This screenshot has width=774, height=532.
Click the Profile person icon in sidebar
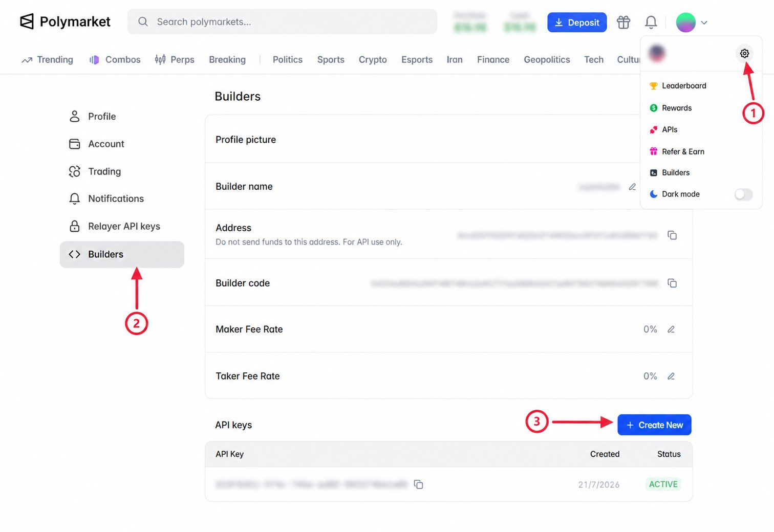[x=75, y=116]
